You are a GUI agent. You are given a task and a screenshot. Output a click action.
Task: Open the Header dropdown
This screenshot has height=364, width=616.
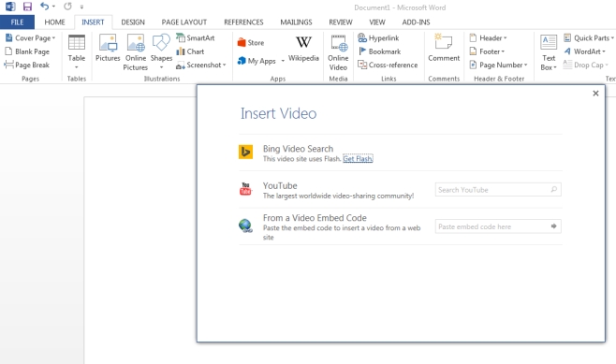point(488,38)
